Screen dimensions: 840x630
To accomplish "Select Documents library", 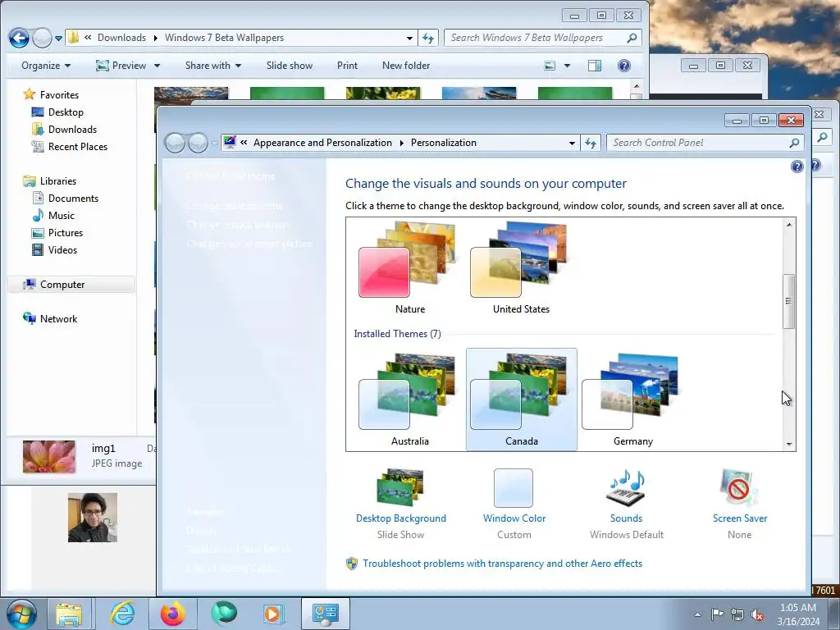I will pyautogui.click(x=73, y=199).
